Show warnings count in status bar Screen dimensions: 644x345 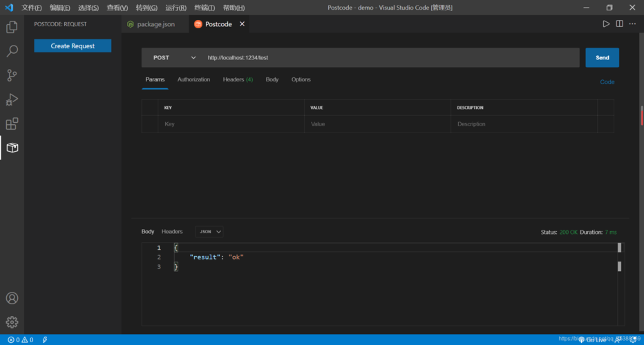[27, 339]
